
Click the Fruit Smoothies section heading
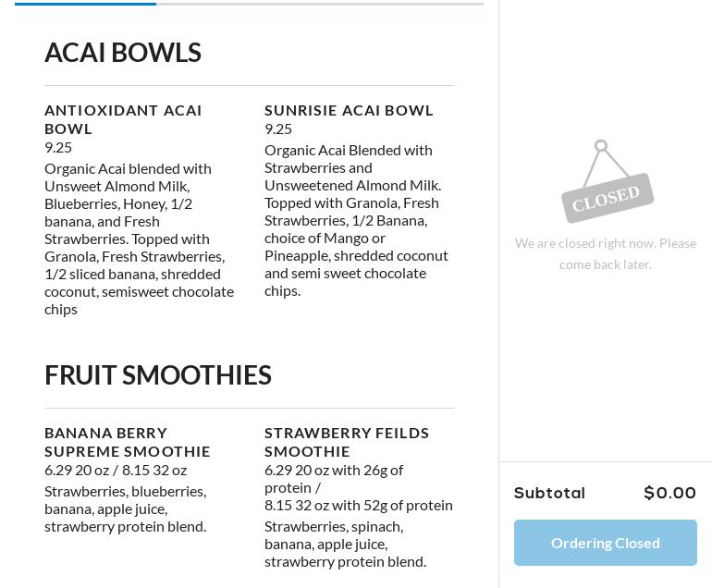158,375
